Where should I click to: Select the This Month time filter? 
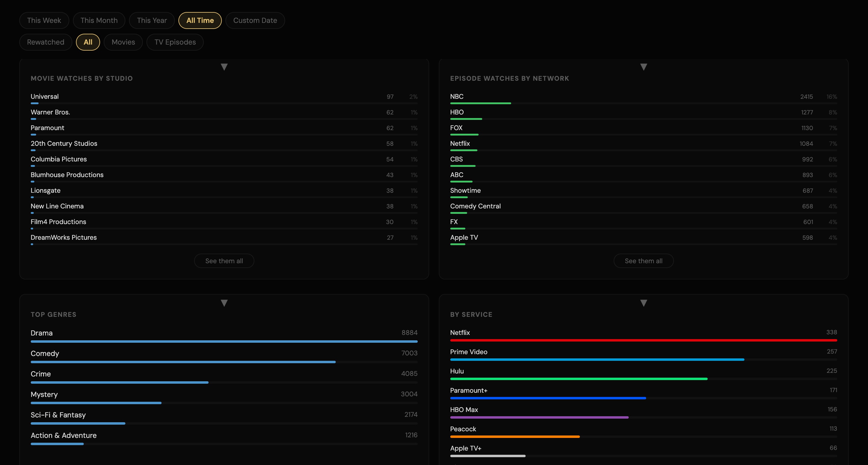pos(99,20)
